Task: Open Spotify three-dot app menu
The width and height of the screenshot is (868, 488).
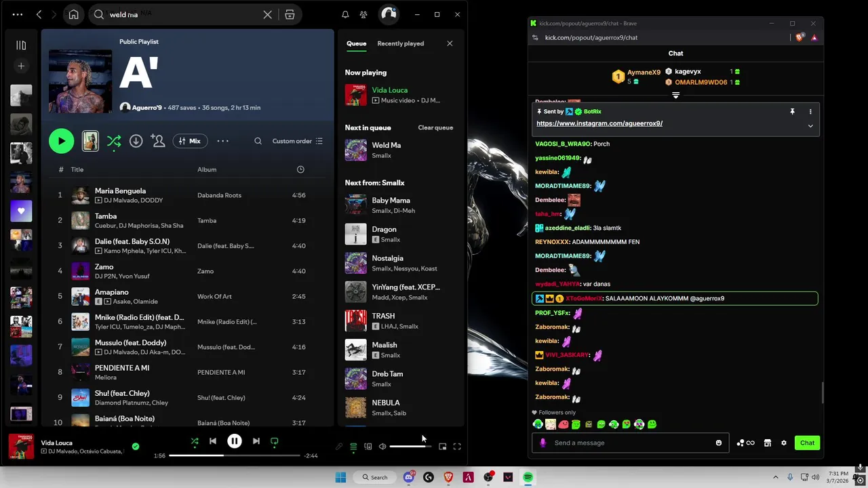Action: (17, 14)
